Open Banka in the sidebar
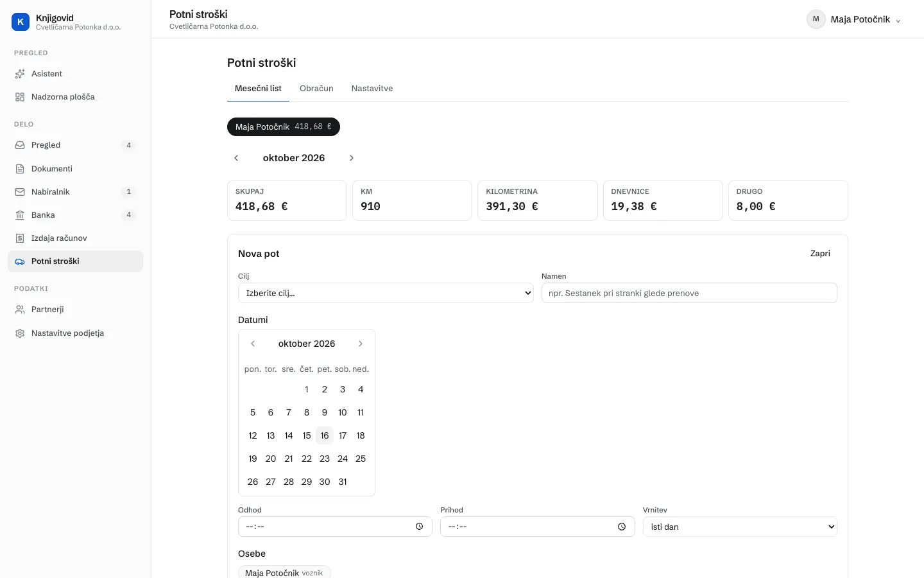This screenshot has height=578, width=924. click(75, 215)
